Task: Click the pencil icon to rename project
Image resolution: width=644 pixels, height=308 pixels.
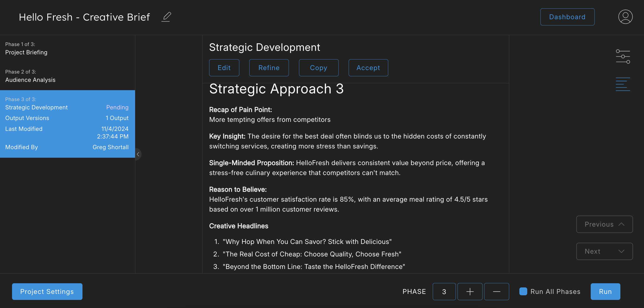Action: click(166, 17)
